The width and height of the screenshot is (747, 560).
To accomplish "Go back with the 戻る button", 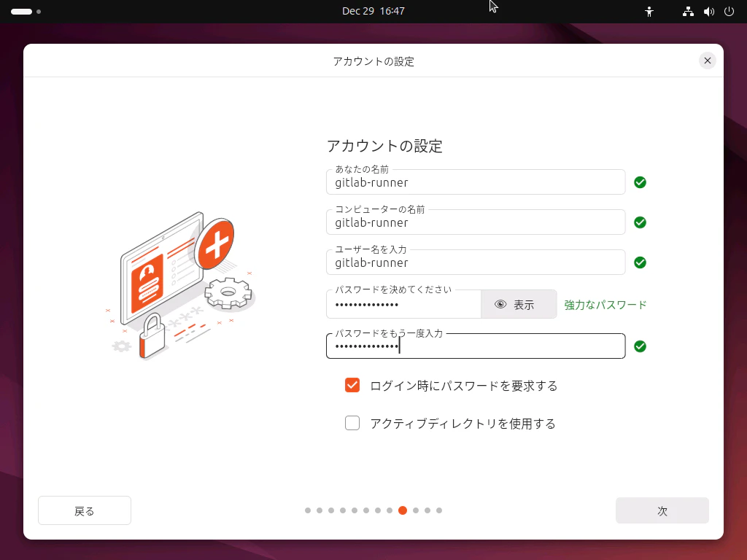I will (84, 510).
